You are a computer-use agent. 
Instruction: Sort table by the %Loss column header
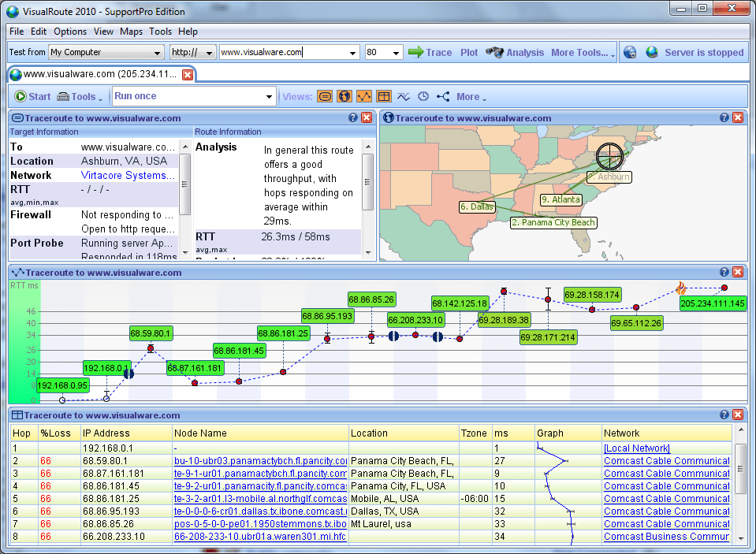[59, 433]
